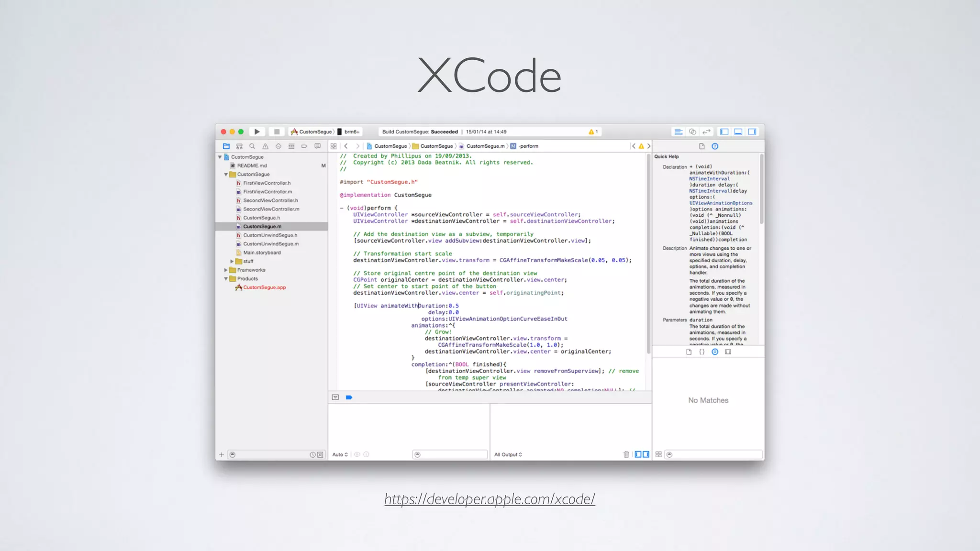Go back with the jump bar left arrow

click(x=346, y=146)
